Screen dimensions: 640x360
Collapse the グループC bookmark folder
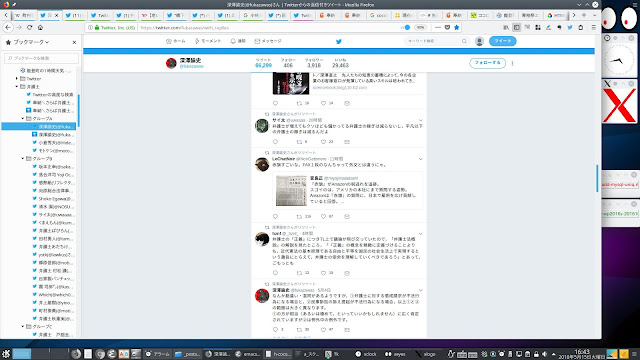[x=23, y=327]
